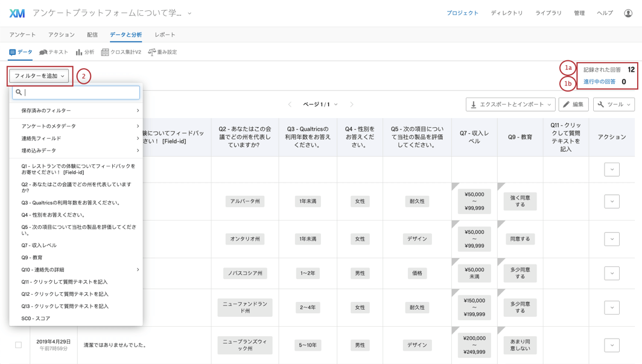
Task: Select Q9 - 教育 filter option
Action: [76, 258]
